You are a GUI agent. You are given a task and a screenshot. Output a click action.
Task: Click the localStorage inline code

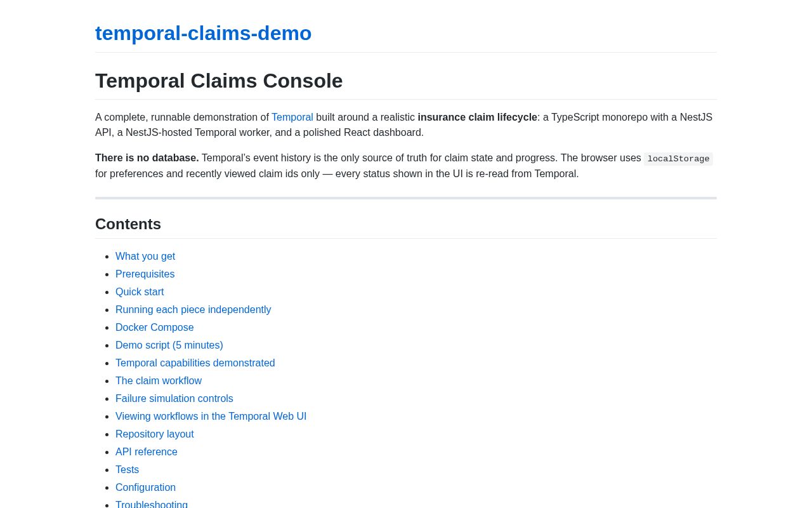[678, 159]
